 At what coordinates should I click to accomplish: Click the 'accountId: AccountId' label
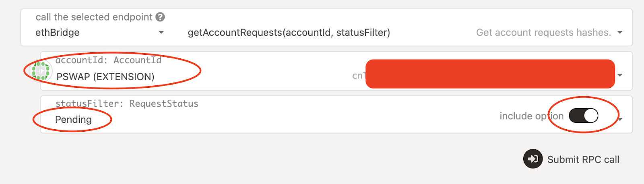(x=108, y=60)
